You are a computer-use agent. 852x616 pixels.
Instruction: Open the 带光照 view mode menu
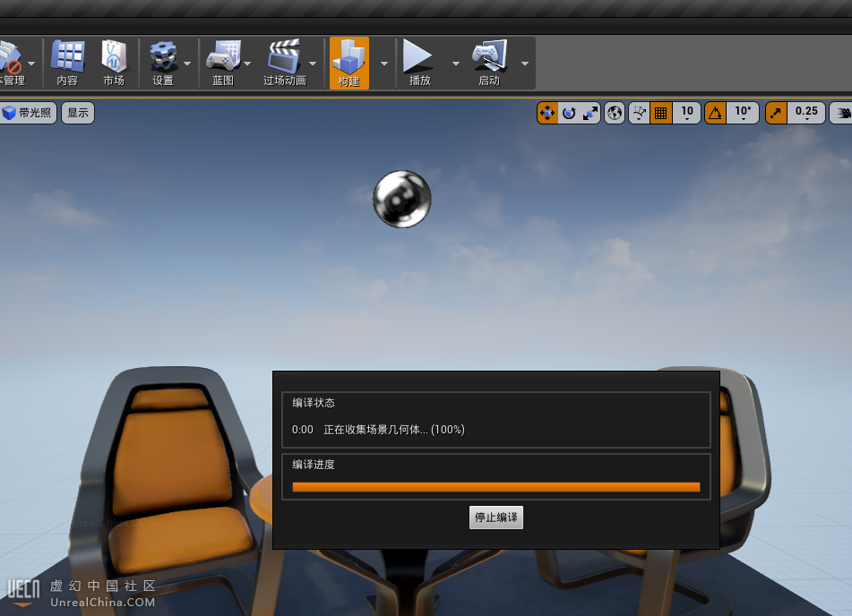[x=27, y=113]
